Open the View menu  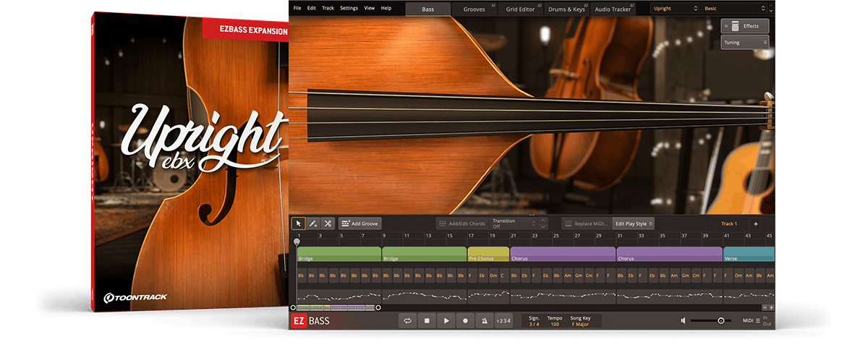pos(370,8)
